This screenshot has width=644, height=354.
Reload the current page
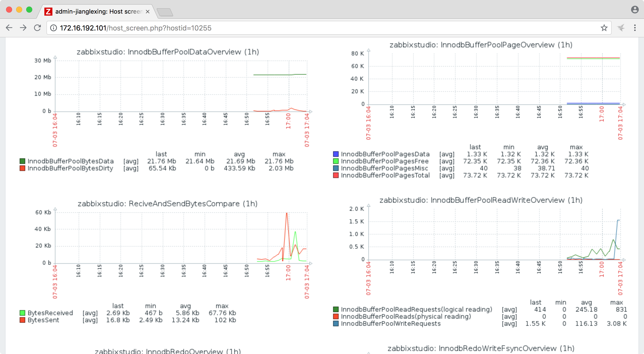click(x=38, y=28)
